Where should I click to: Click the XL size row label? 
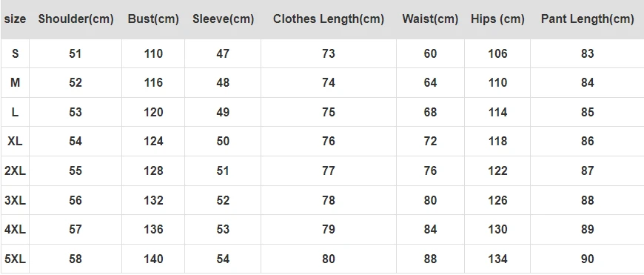[16, 141]
